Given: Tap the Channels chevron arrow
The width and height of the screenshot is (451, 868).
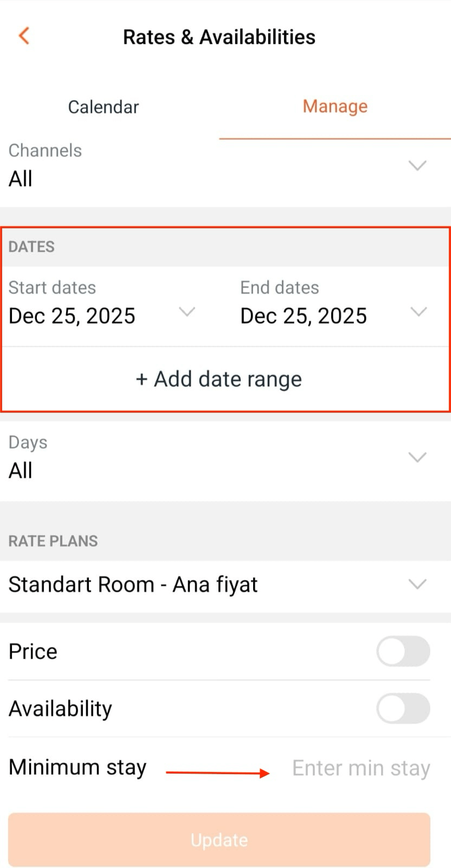Looking at the screenshot, I should [417, 165].
